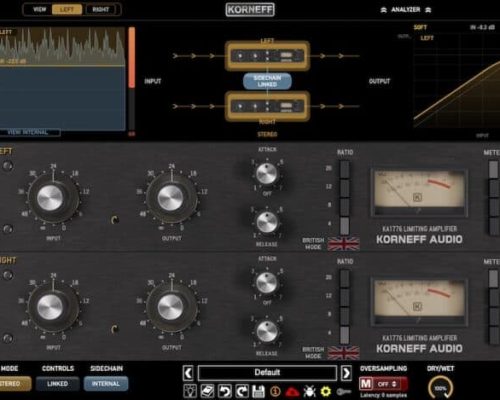Click the Controls Linked button
This screenshot has width=500, height=400.
[x=58, y=384]
